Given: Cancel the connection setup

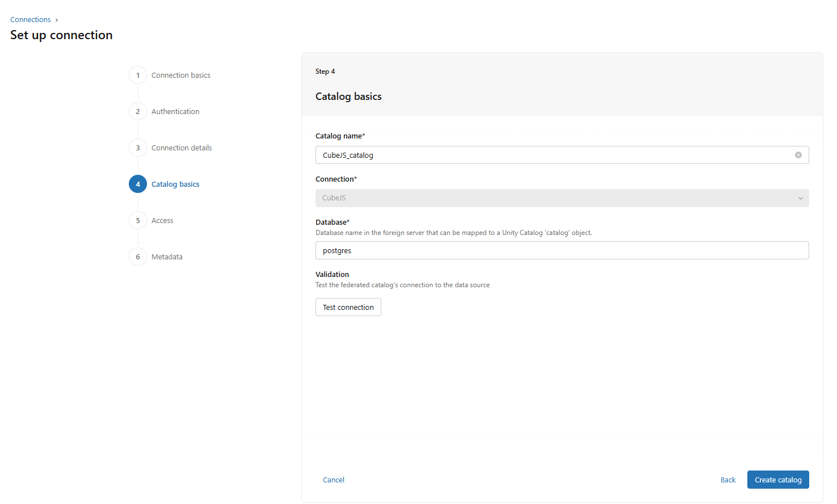Looking at the screenshot, I should pos(333,480).
